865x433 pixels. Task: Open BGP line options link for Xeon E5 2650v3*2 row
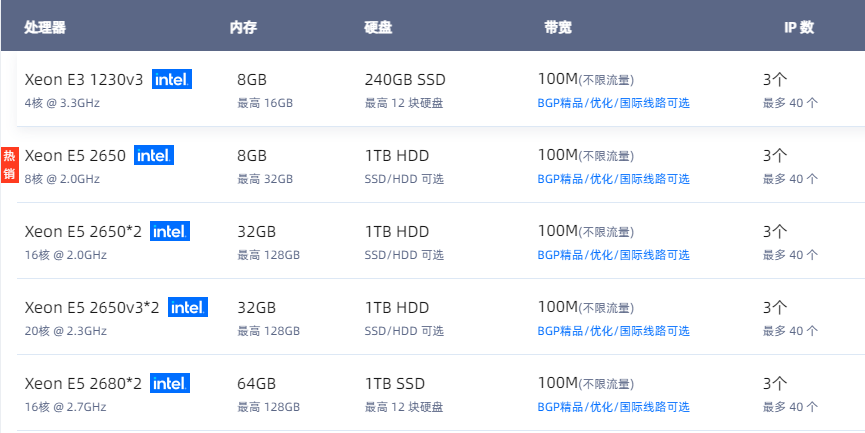click(x=613, y=332)
